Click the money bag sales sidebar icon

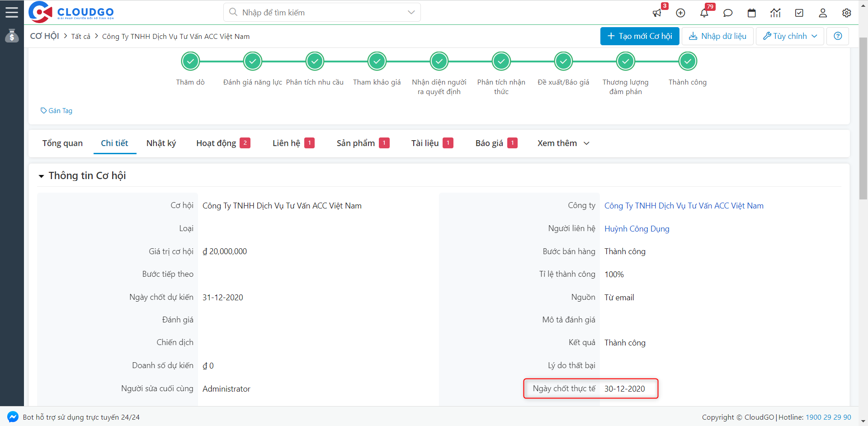coord(12,36)
